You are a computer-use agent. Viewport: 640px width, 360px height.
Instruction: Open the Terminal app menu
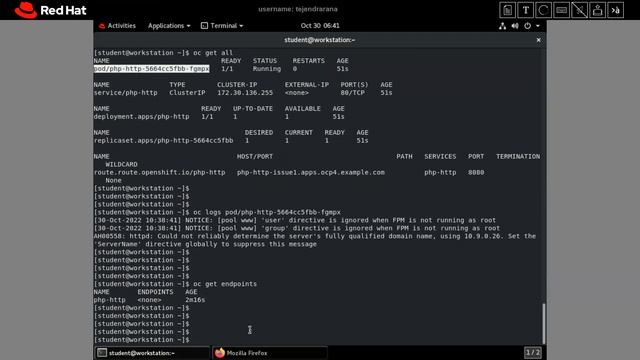pos(222,26)
